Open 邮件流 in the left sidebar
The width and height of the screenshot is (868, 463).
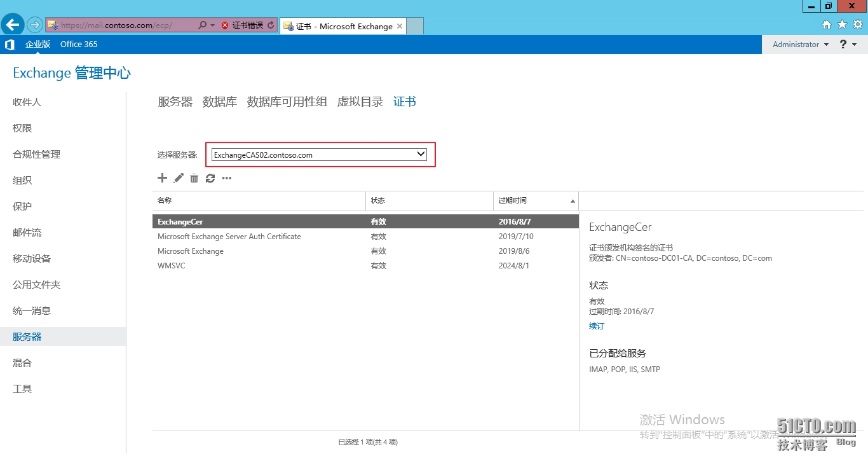(27, 232)
